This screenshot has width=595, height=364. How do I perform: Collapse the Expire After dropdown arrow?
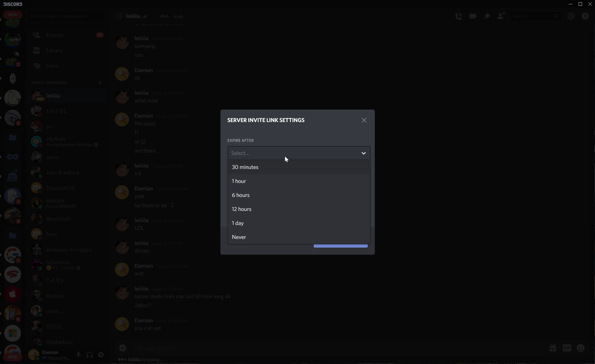point(363,153)
